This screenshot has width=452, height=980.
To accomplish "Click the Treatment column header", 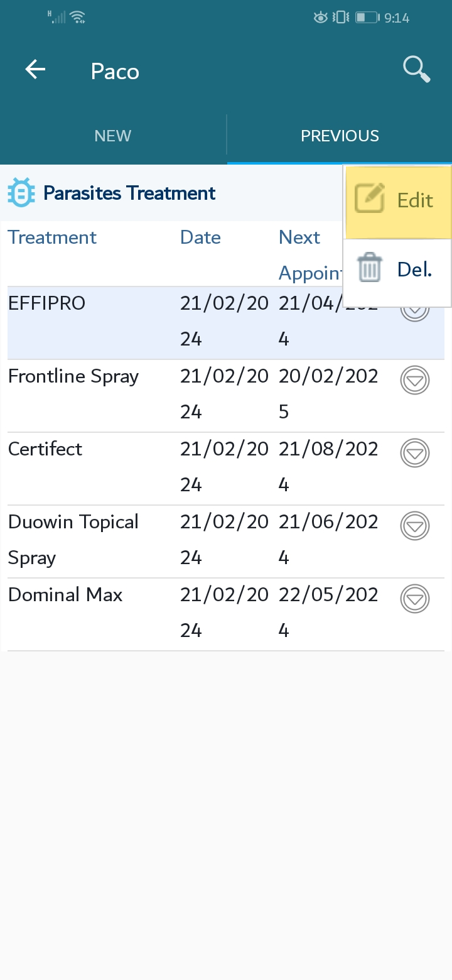I will tap(52, 237).
